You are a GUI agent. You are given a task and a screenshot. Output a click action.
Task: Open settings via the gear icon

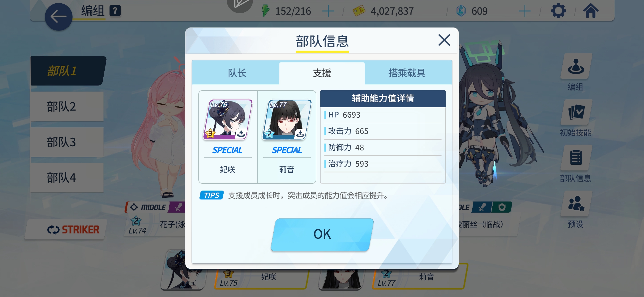click(x=559, y=11)
